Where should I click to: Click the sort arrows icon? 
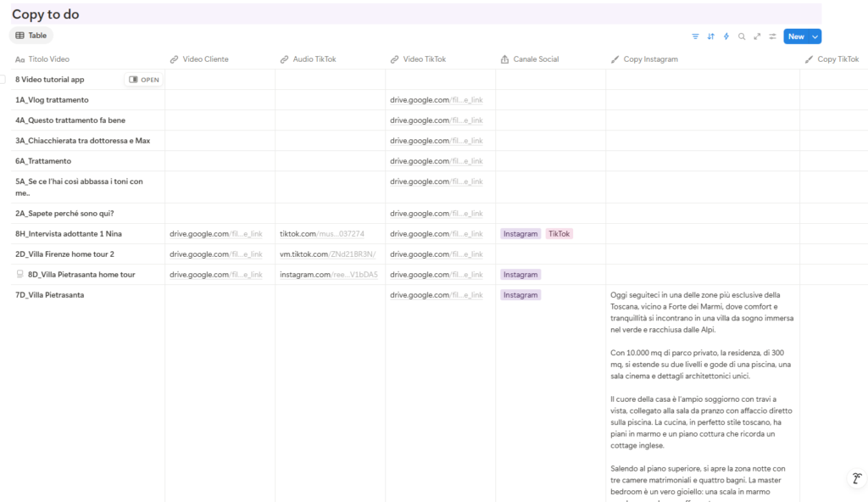[x=711, y=36]
